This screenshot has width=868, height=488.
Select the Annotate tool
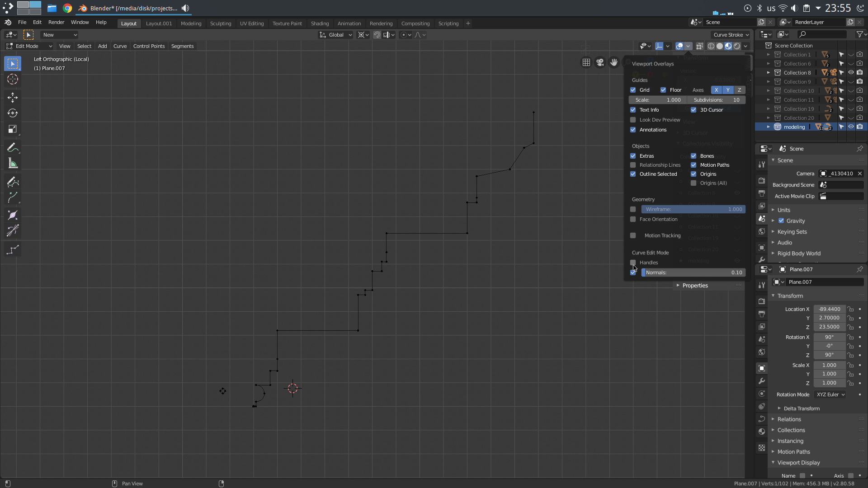tap(12, 148)
